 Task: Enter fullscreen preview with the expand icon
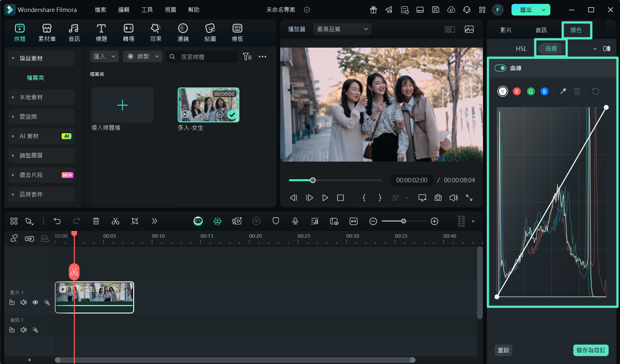pos(469,198)
